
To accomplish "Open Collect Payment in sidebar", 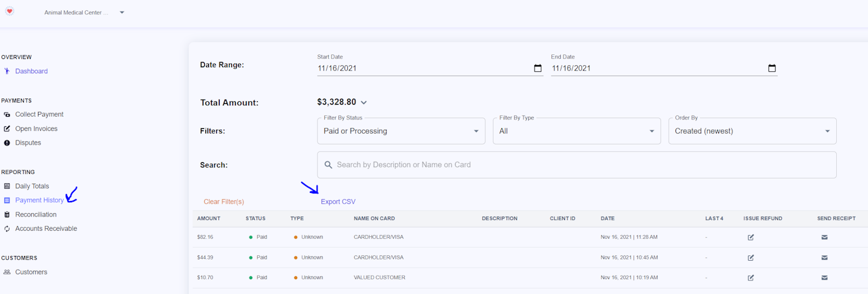I will pyautogui.click(x=39, y=115).
